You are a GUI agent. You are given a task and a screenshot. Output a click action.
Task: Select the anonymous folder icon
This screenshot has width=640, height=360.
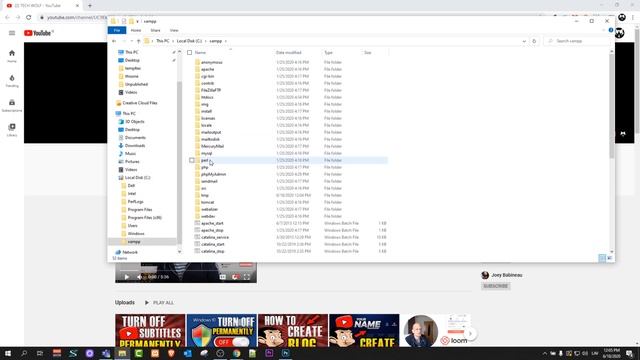point(198,62)
